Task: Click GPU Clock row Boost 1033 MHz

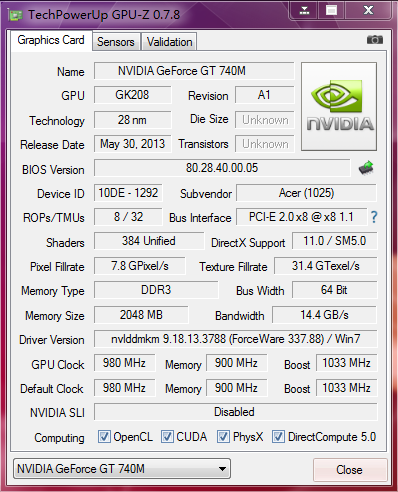Action: click(x=346, y=363)
